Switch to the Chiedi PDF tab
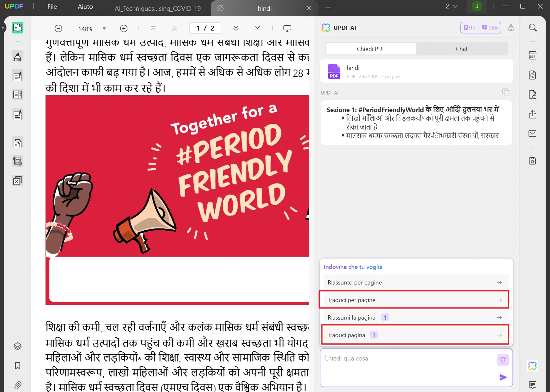 (371, 49)
